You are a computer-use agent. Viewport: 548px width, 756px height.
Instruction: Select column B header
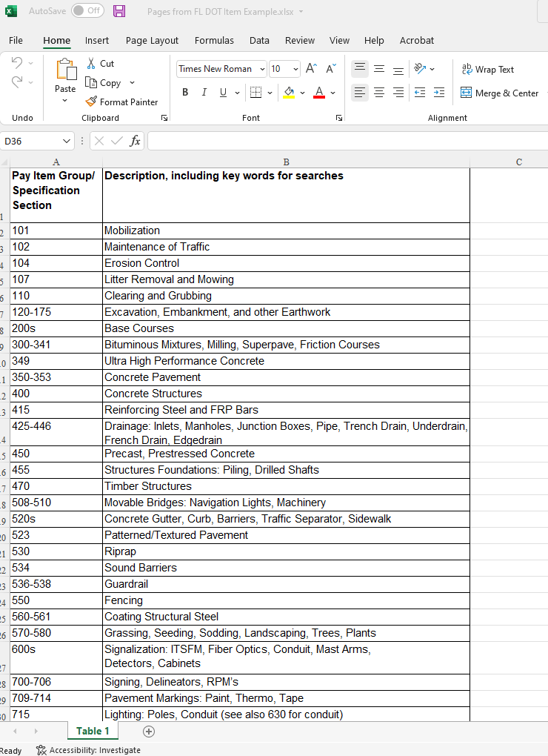click(286, 162)
